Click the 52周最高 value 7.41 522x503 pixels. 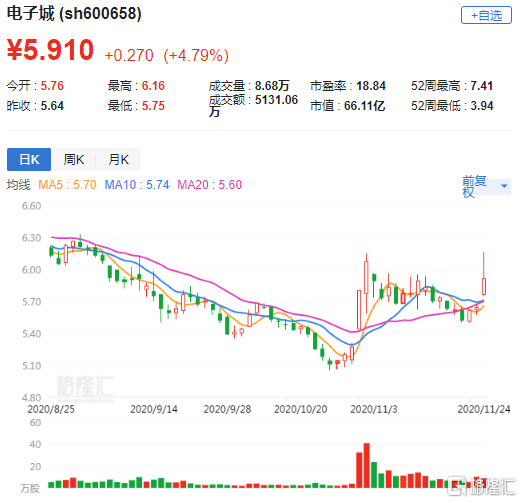[x=482, y=86]
